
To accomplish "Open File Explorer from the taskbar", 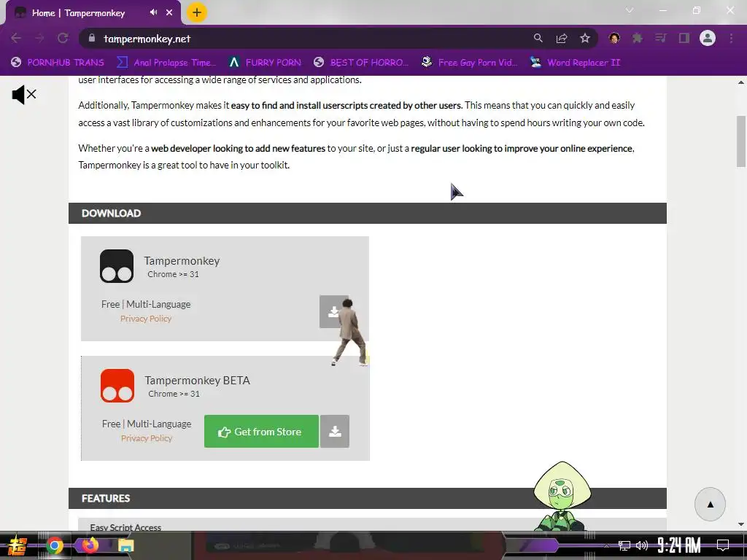I will pos(125,545).
